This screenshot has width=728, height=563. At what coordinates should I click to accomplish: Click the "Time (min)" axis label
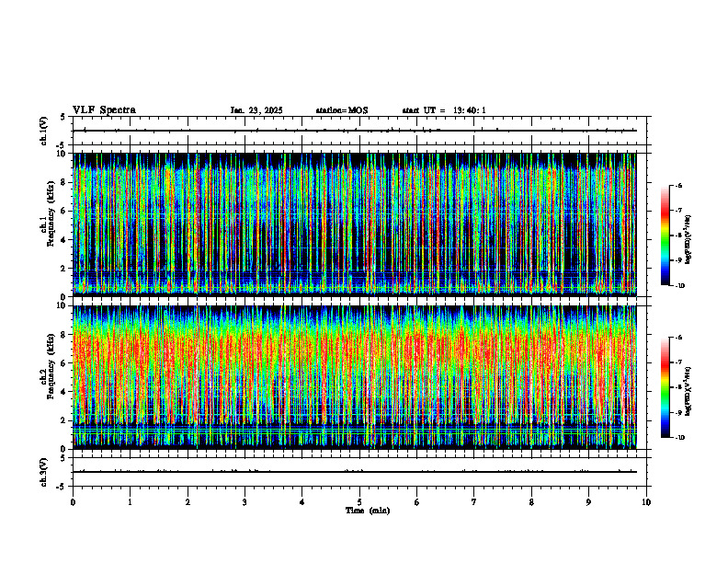click(368, 511)
